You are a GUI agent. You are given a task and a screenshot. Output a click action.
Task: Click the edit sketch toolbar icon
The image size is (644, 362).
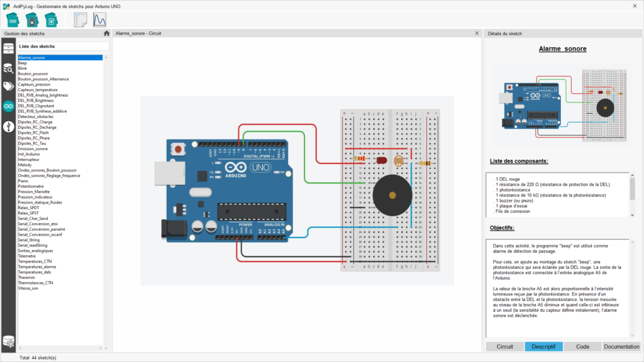pos(51,19)
